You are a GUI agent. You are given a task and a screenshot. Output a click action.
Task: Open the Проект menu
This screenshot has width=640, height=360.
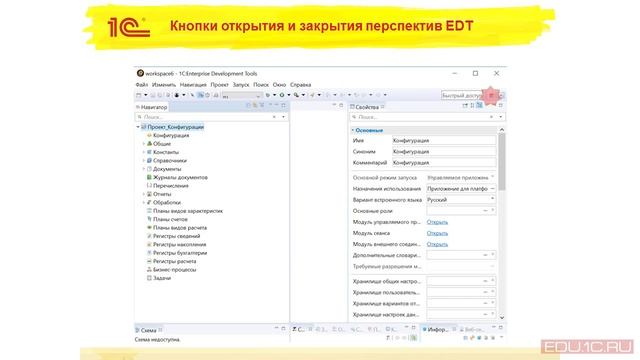pos(220,85)
